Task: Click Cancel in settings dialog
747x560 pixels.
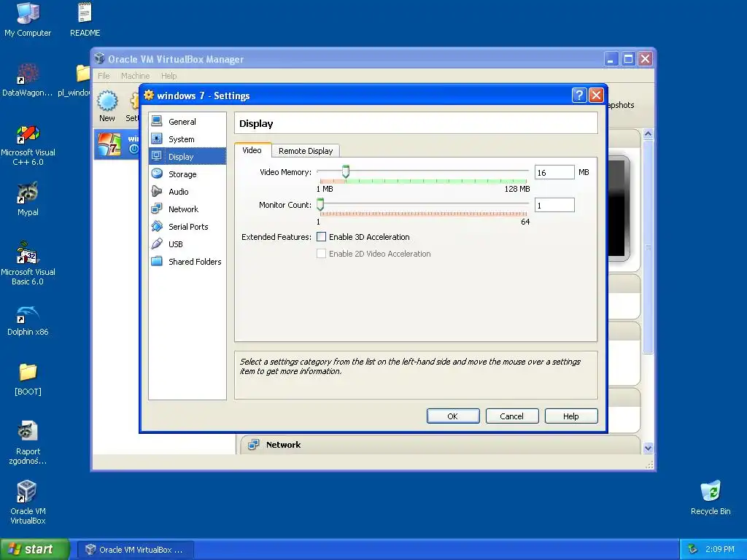Action: coord(511,416)
